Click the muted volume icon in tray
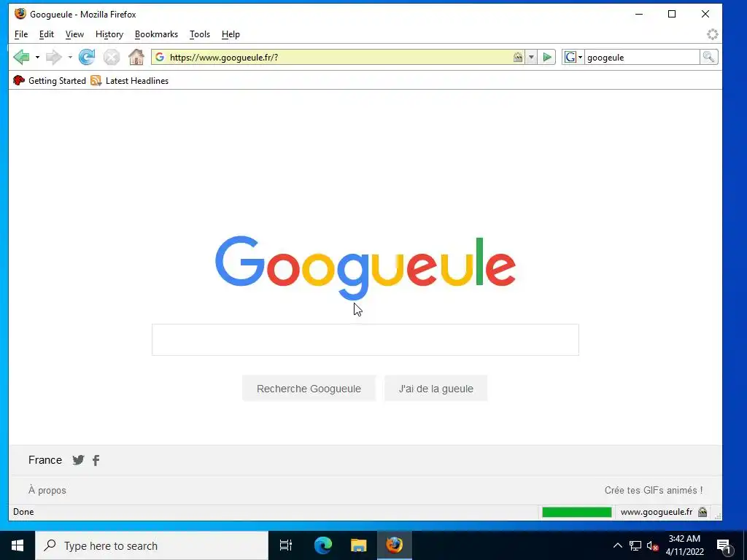Screen dimensions: 747x560 coord(652,545)
